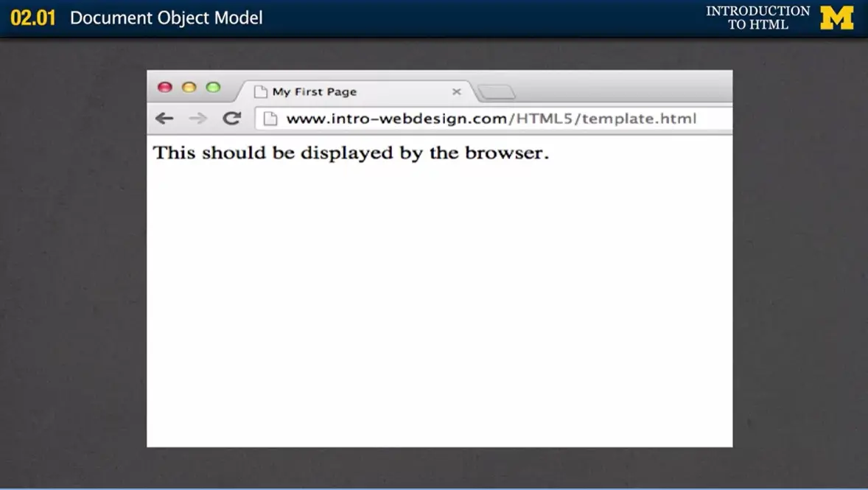Click the document icon on the My First Page tab

pyautogui.click(x=260, y=91)
